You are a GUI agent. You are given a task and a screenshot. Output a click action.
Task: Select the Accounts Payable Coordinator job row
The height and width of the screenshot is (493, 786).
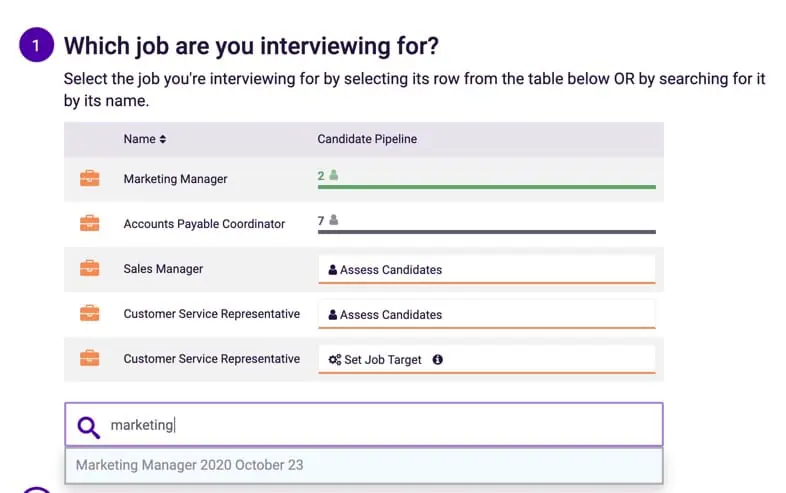point(204,224)
